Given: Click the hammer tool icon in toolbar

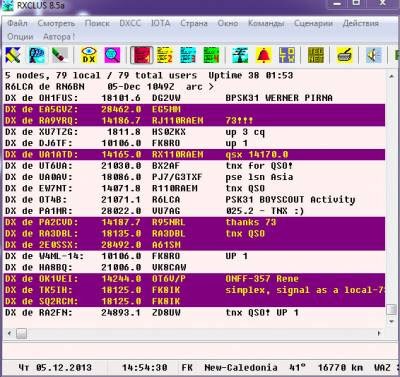Looking at the screenshot, I should point(13,55).
